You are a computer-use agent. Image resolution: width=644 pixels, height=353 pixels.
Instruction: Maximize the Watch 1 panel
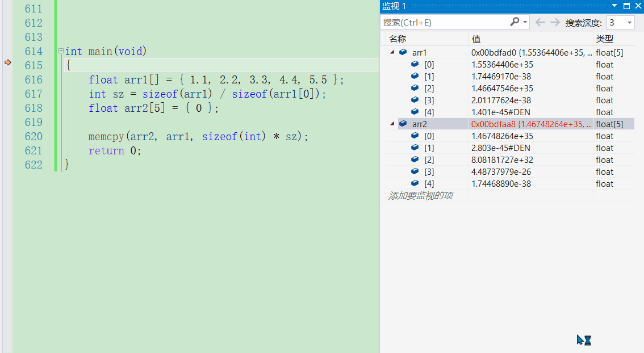pos(626,6)
